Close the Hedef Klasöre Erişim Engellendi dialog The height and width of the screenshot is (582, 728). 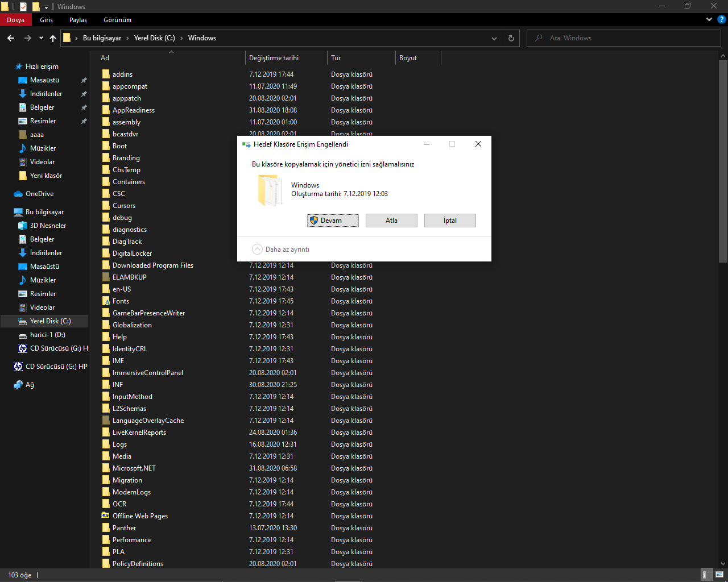(x=478, y=144)
